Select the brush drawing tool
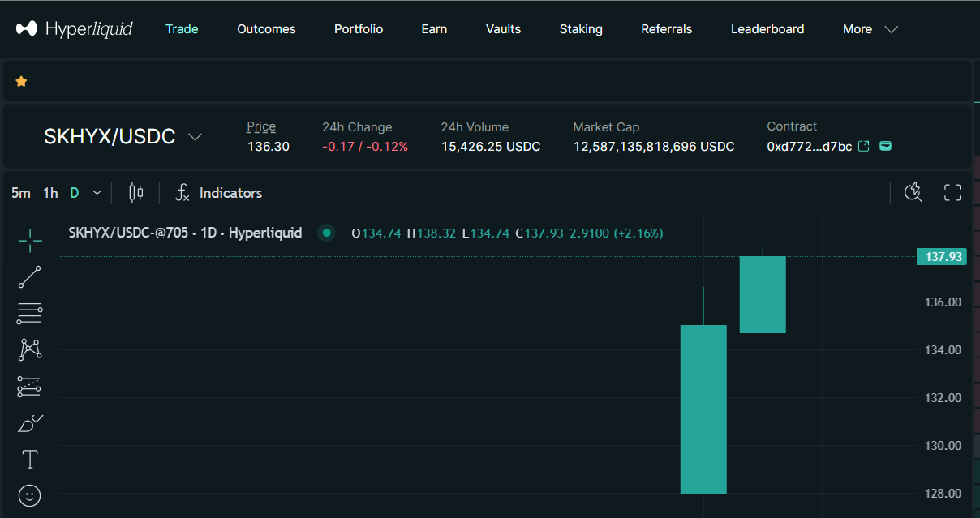The image size is (980, 518). coord(30,423)
